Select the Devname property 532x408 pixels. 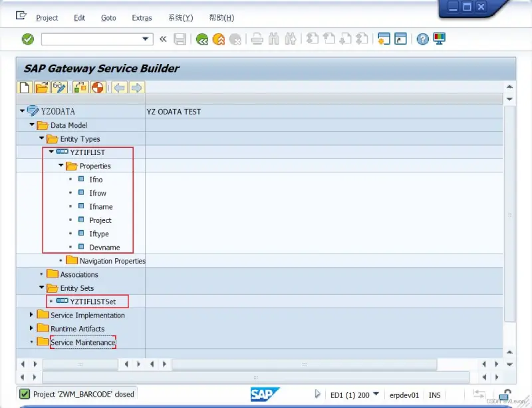pyautogui.click(x=104, y=248)
